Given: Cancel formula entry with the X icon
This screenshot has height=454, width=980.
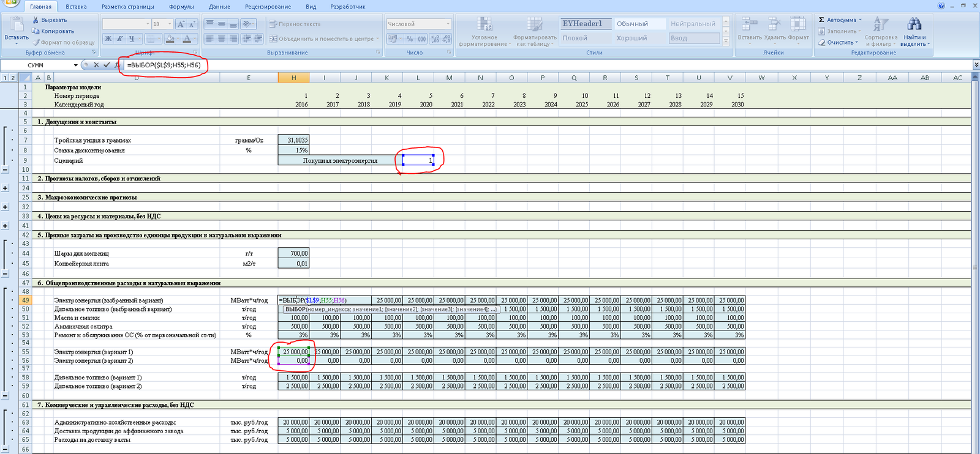Looking at the screenshot, I should (96, 65).
